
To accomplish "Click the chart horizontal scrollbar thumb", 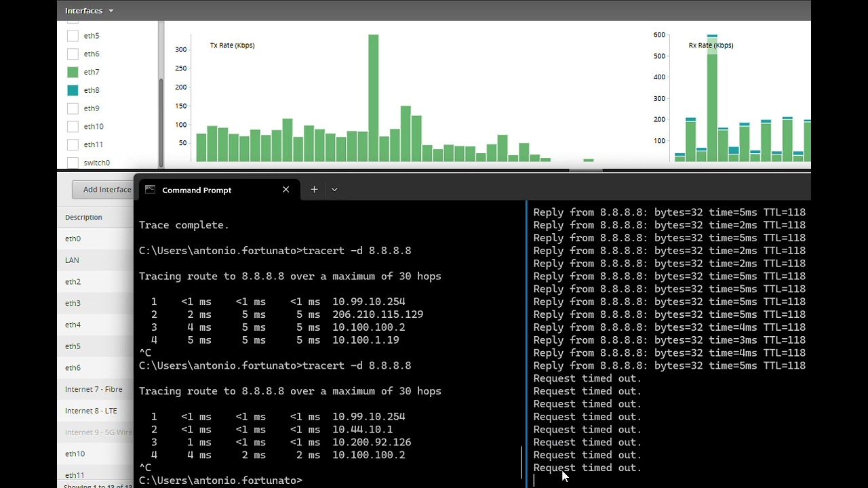I will (x=586, y=170).
